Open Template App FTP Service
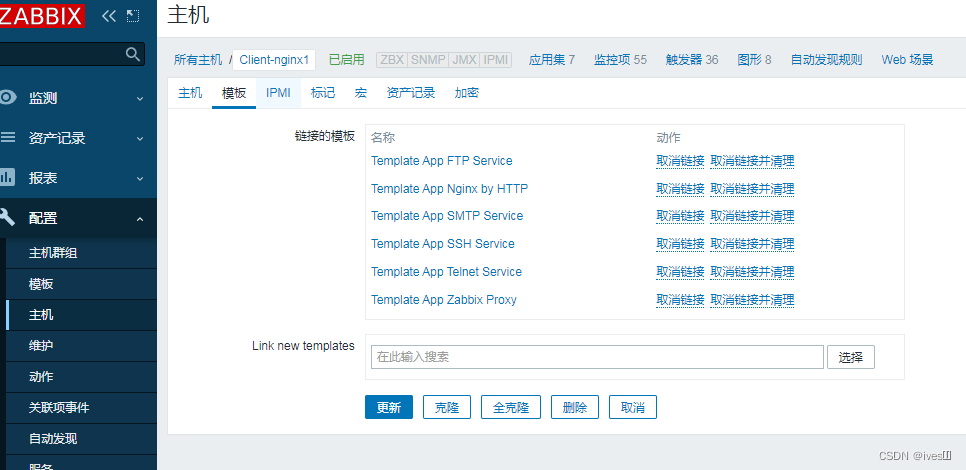The height and width of the screenshot is (470, 966). pyautogui.click(x=442, y=161)
